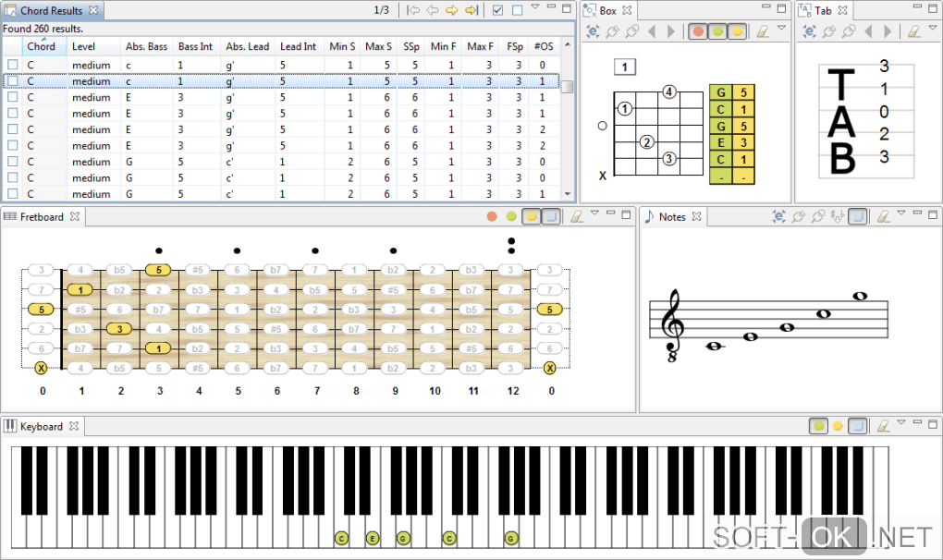Clear Fretboard view with eraser icon
Viewport: 943px width, 560px height.
pyautogui.click(x=577, y=216)
